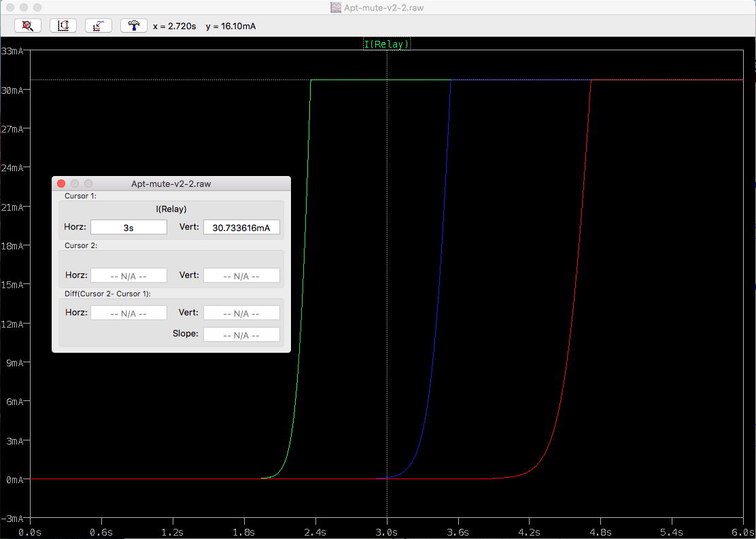The image size is (756, 539).
Task: Click the cursor readout x = 2.720s
Action: click(x=175, y=27)
